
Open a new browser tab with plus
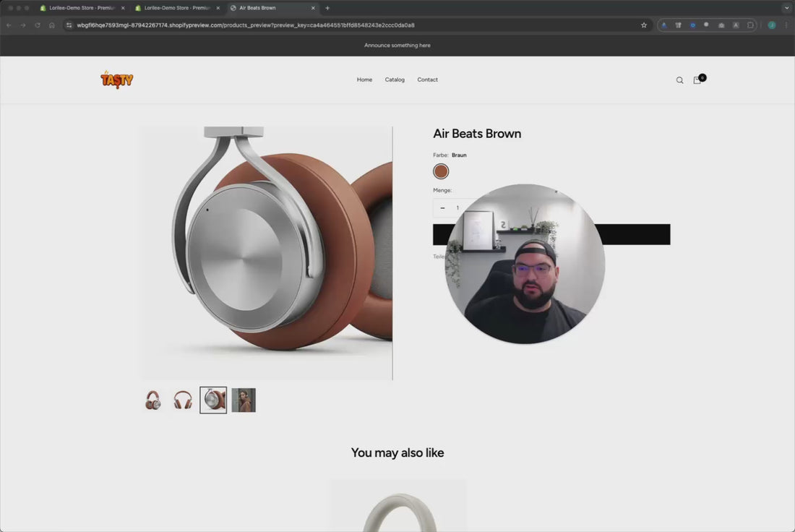327,8
